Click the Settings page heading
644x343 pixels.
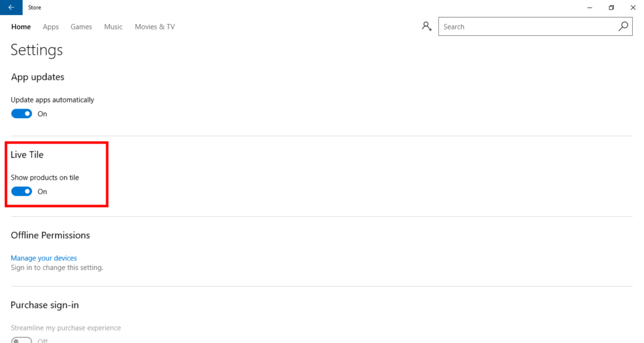click(36, 50)
